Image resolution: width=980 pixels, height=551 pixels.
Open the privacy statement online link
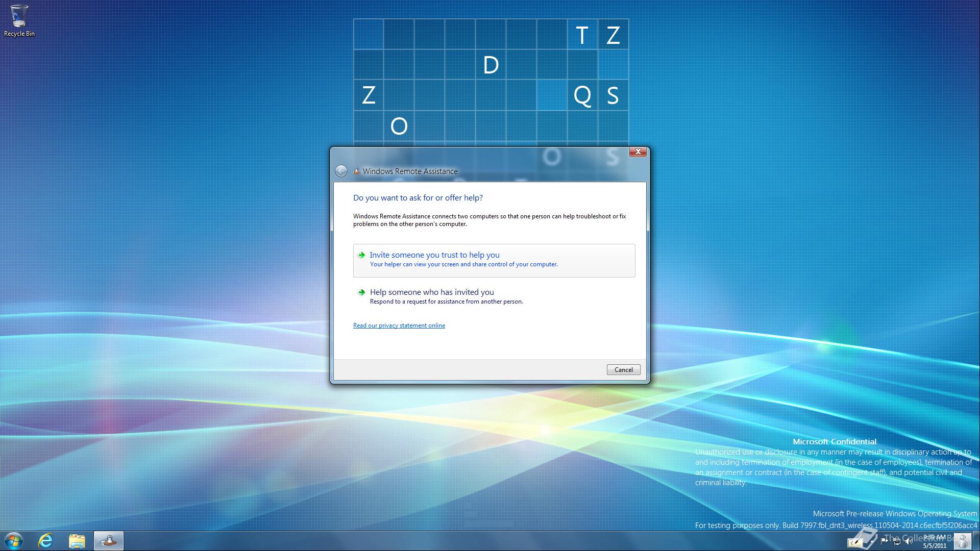pos(399,325)
